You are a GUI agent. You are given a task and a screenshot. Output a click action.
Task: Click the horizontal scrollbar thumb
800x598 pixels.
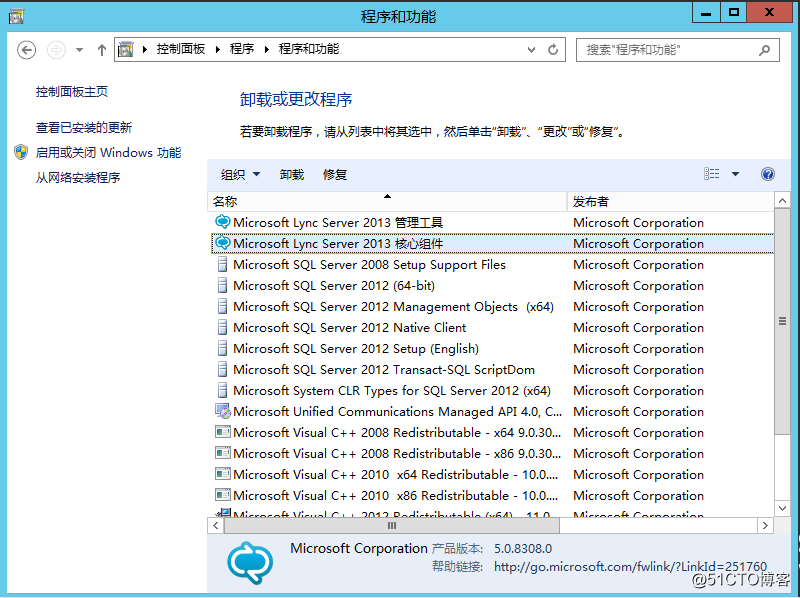coord(392,526)
